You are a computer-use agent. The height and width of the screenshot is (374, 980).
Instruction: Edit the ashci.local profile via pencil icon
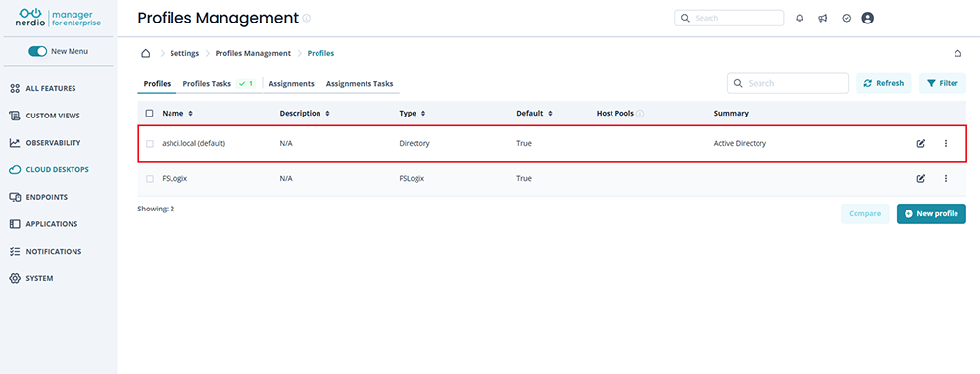[920, 144]
